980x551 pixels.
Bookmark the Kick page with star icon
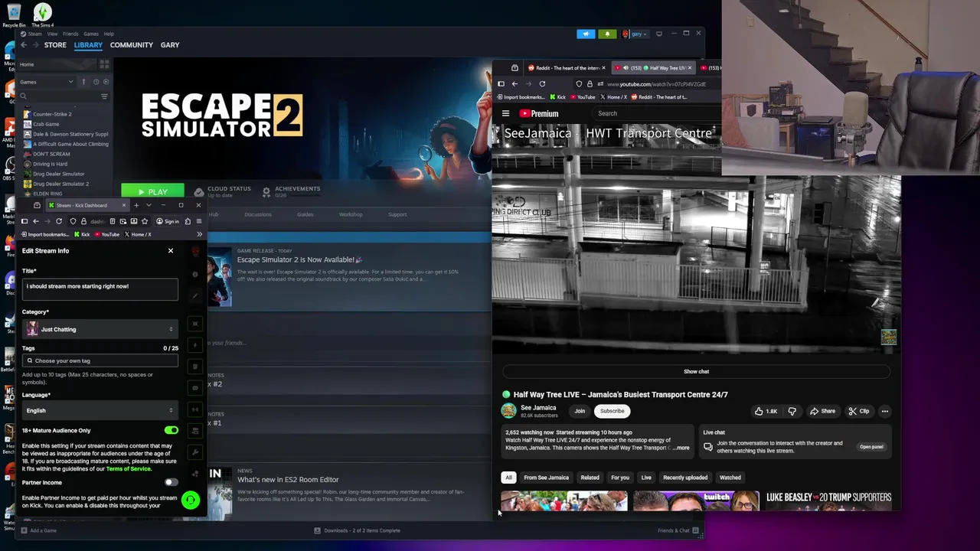tap(145, 221)
